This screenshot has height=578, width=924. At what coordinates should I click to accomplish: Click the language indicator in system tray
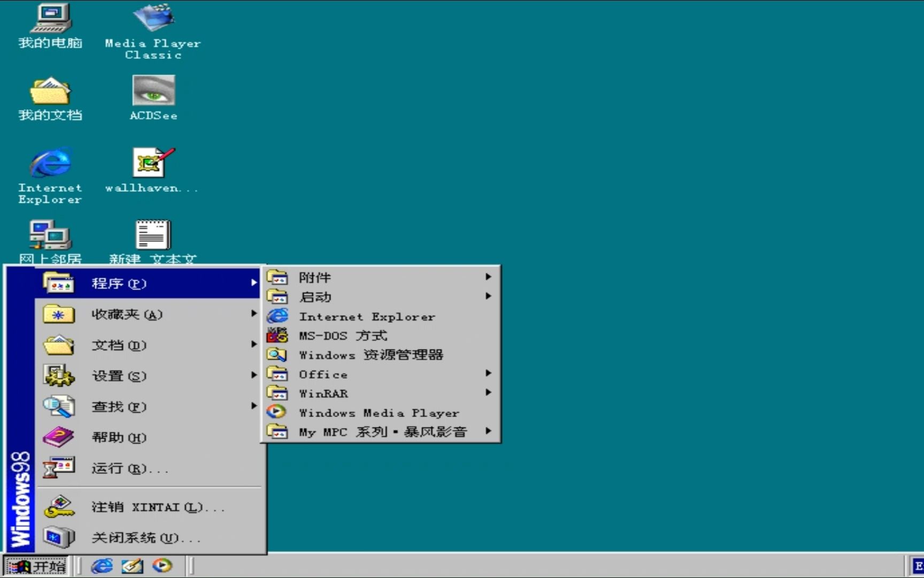pyautogui.click(x=918, y=566)
